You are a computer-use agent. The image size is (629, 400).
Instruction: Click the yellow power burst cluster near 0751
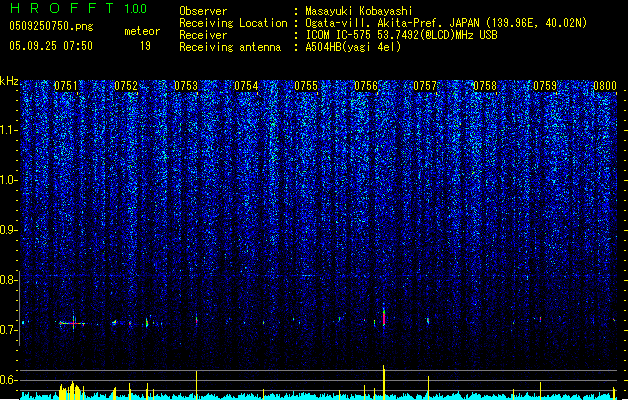71,391
